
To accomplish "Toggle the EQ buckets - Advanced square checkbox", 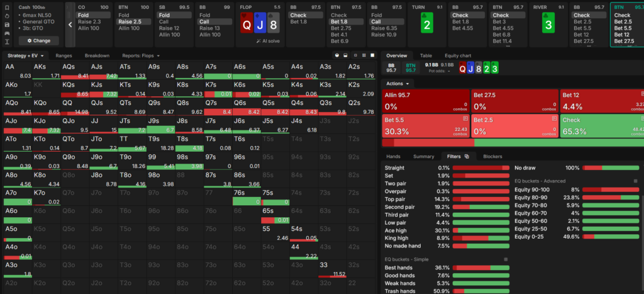I will (636, 181).
